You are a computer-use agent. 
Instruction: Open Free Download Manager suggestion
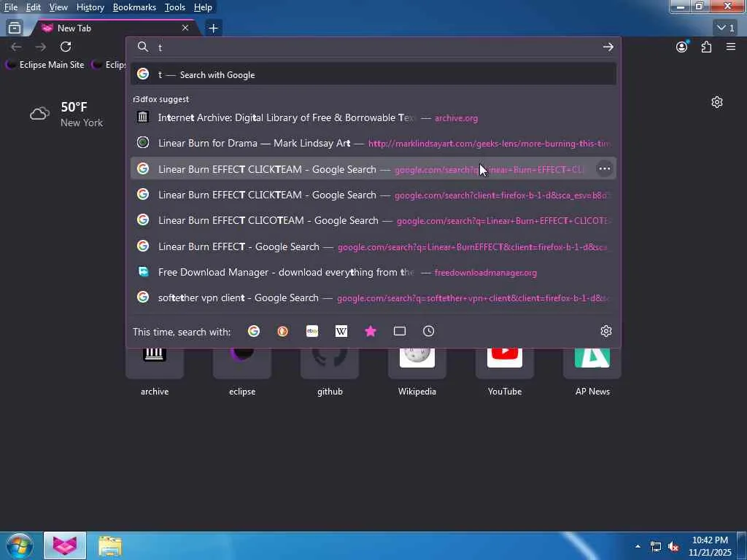point(373,272)
